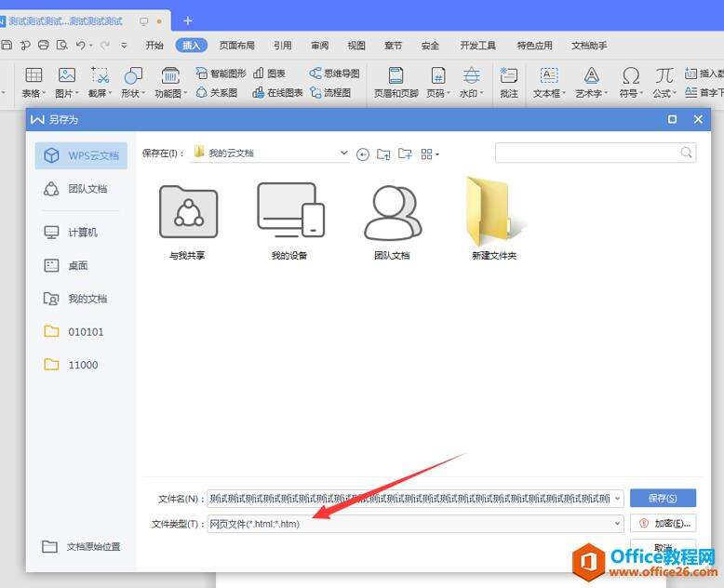The height and width of the screenshot is (588, 724).
Task: Open the 文档助手 tab
Action: click(589, 46)
